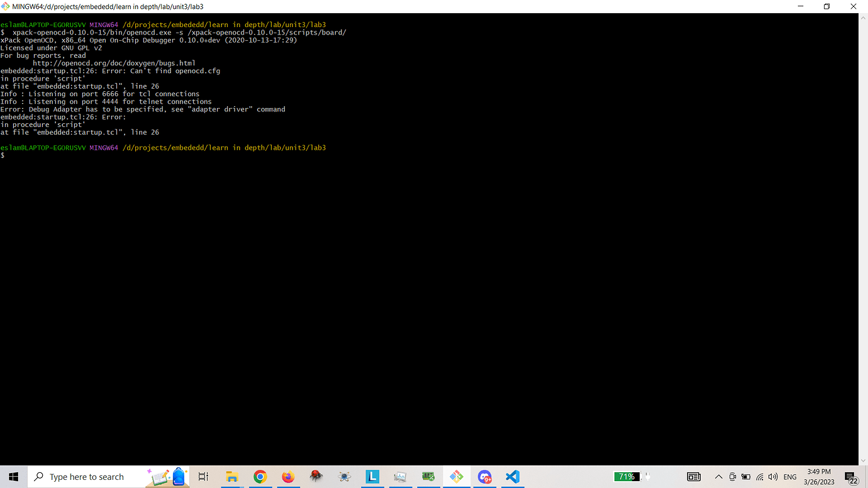Open the Windows Start menu
Viewport: 868px width, 488px height.
(13, 477)
